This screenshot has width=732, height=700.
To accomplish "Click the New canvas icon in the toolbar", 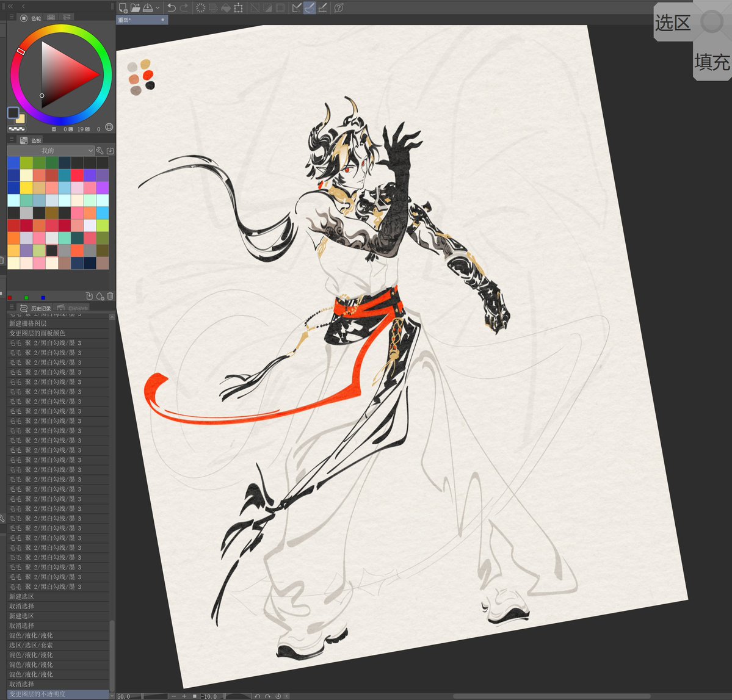I will 123,8.
